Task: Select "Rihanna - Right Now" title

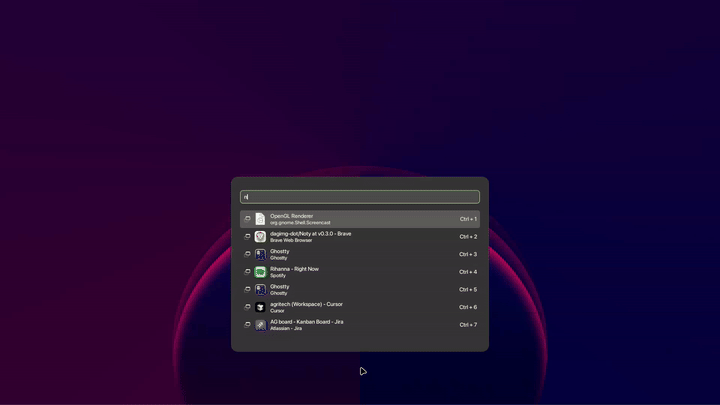Action: point(294,269)
